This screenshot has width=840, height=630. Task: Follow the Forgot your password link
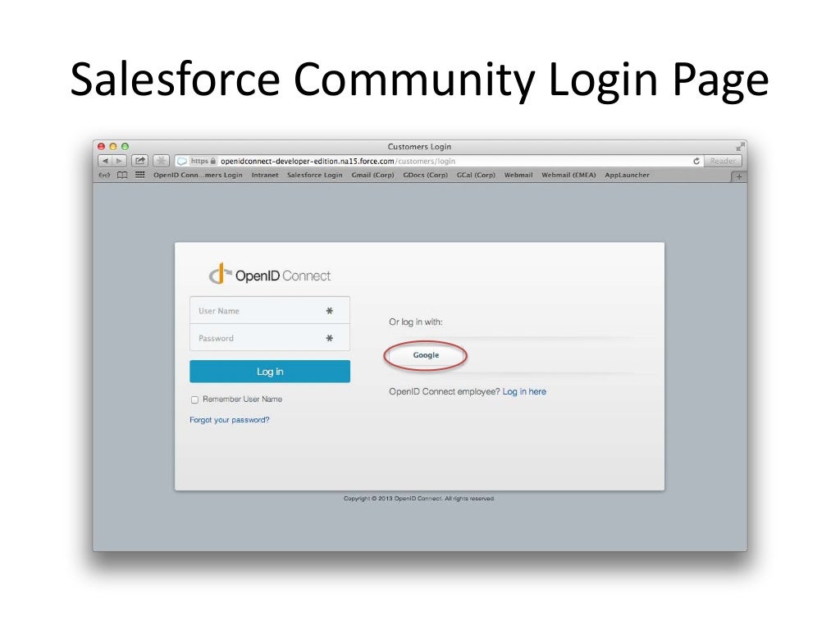point(230,420)
